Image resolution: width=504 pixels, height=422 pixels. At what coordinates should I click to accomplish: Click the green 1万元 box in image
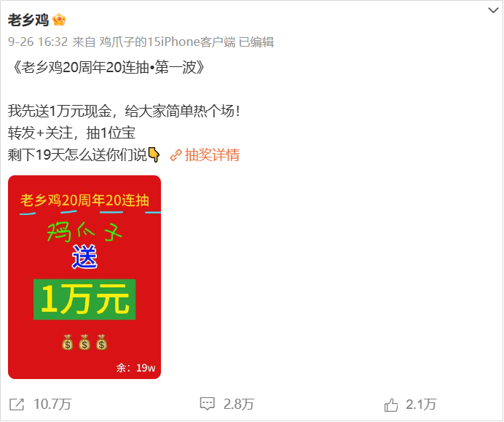[84, 300]
